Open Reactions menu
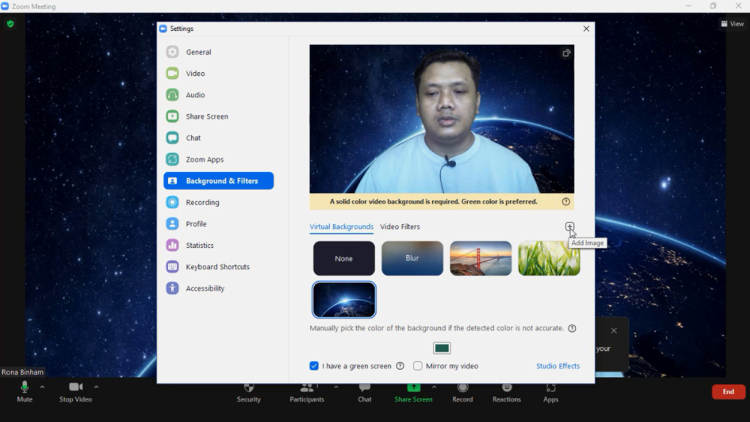750x422 pixels. (507, 393)
